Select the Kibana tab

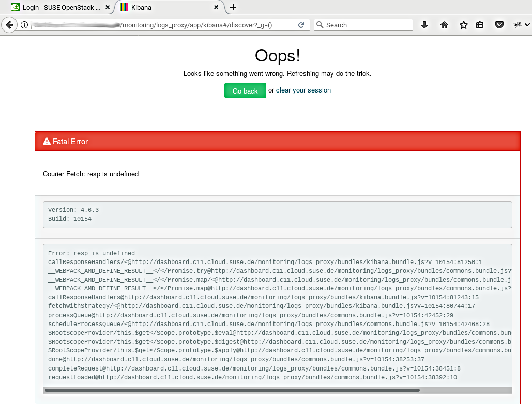coord(165,8)
